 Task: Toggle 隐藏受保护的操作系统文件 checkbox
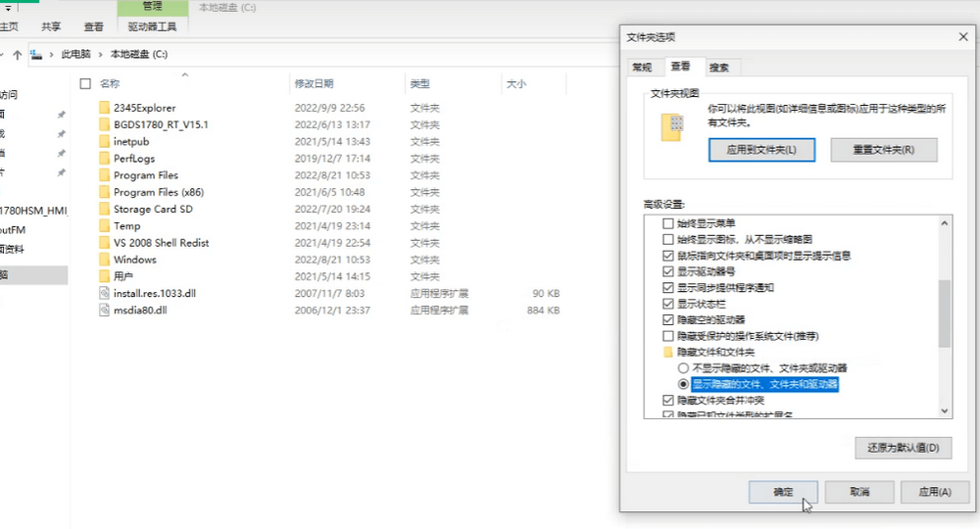(668, 336)
